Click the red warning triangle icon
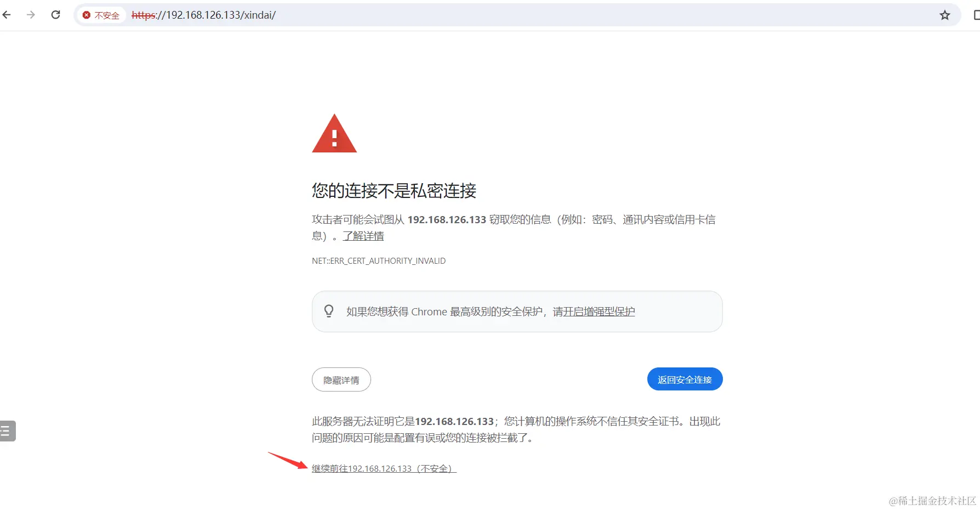Viewport: 980px width, 510px height. pyautogui.click(x=334, y=133)
